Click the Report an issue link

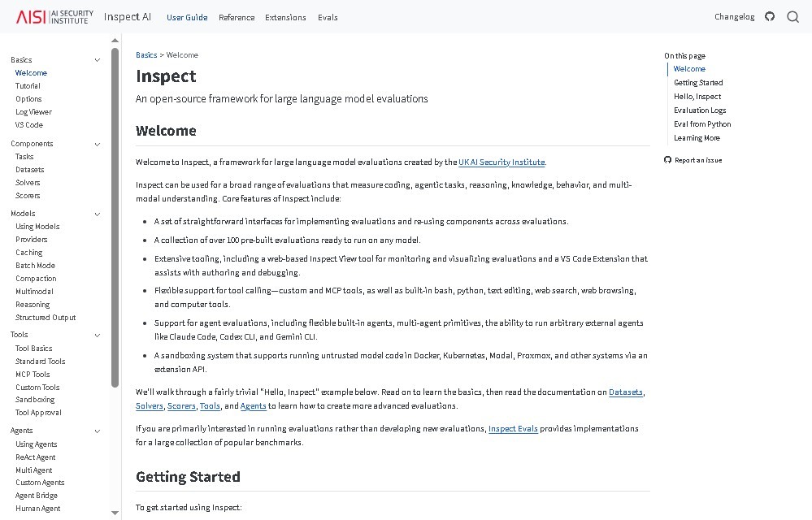697,160
